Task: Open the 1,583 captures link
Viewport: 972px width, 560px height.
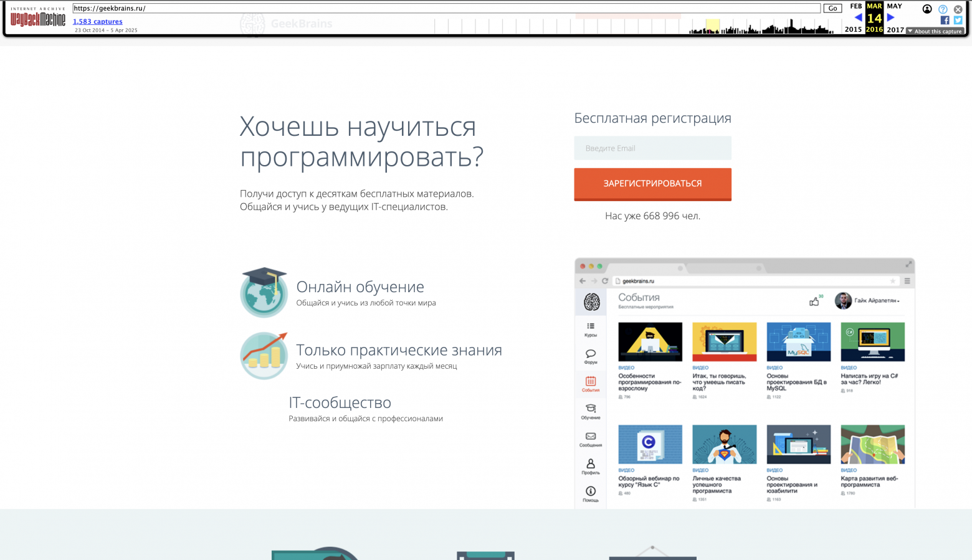Action: point(97,21)
